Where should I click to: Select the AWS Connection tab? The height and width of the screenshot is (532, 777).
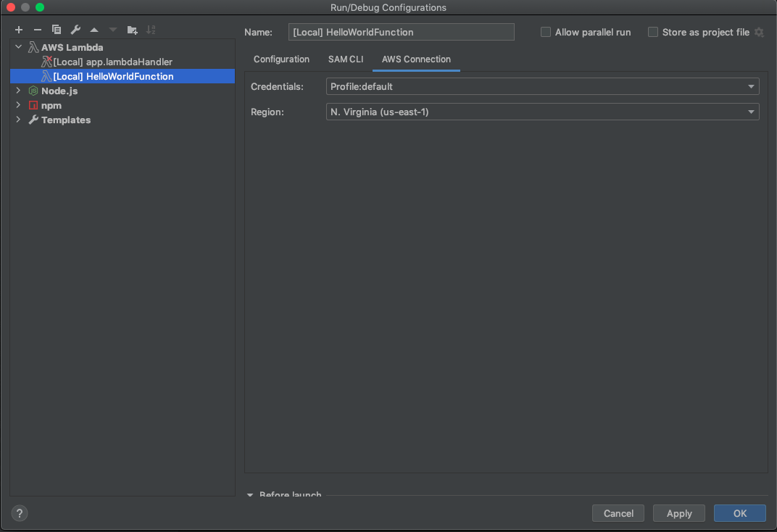click(416, 59)
